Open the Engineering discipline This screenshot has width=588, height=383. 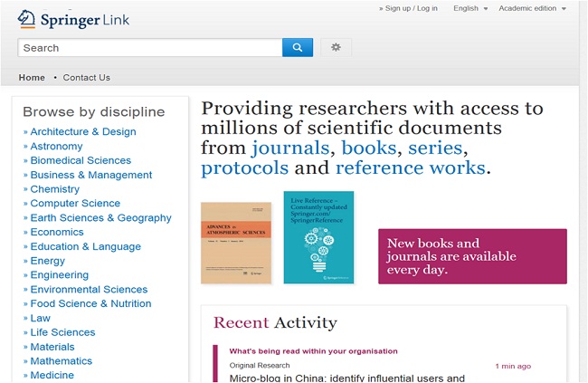(60, 275)
